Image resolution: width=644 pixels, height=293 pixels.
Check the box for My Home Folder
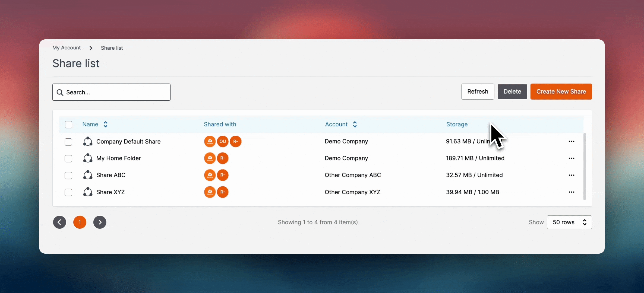click(68, 158)
